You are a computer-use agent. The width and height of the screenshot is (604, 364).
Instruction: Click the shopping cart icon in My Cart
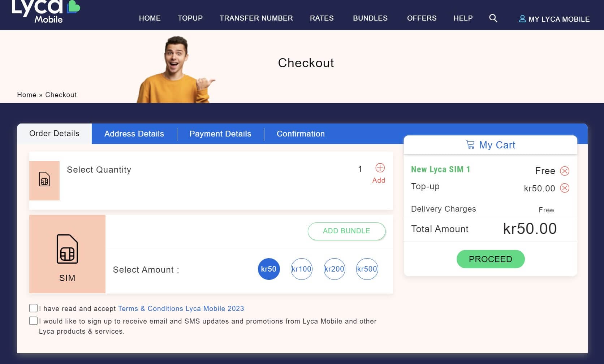coord(470,145)
